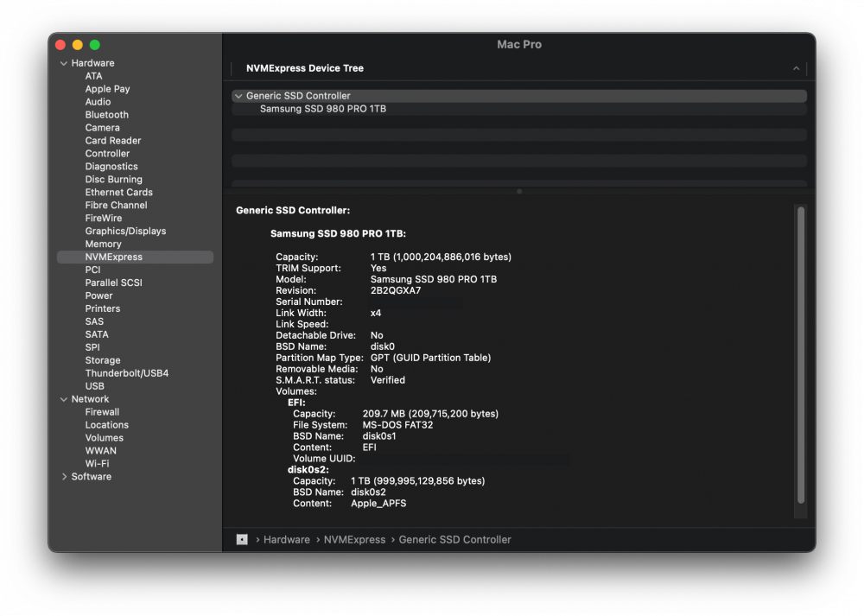Open the SAS entry
Viewport: 864px width, 616px height.
coord(94,321)
